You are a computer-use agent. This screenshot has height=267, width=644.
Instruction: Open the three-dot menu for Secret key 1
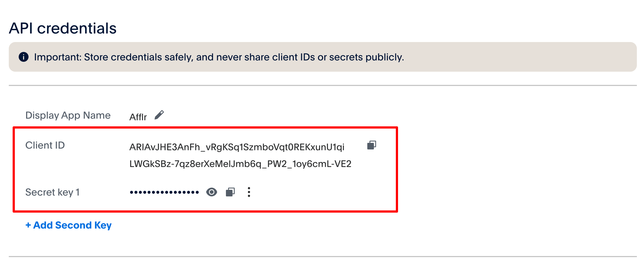coord(249,192)
